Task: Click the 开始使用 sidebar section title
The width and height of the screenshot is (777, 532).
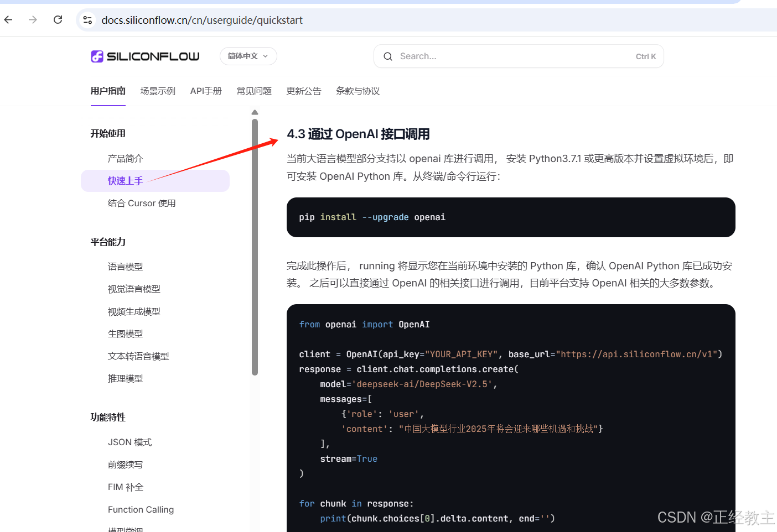Action: [108, 134]
